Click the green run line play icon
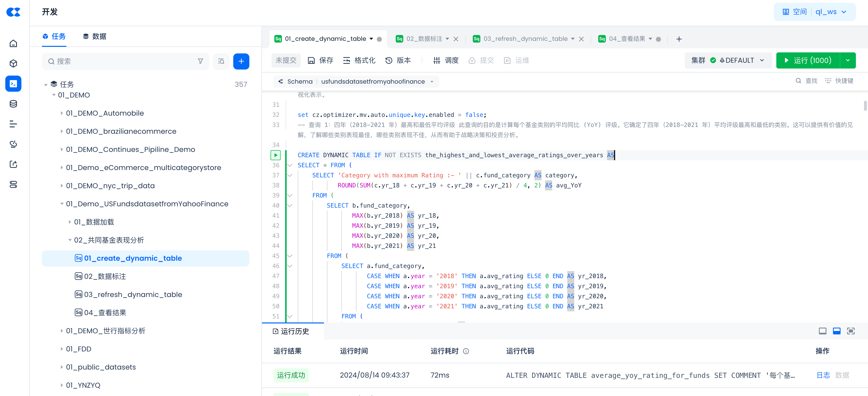The image size is (868, 396). (276, 155)
